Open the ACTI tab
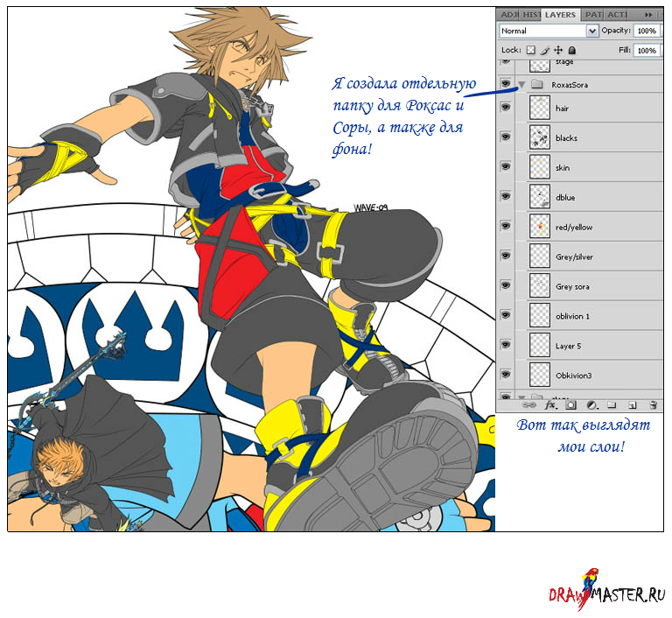This screenshot has width=672, height=618. [x=617, y=15]
